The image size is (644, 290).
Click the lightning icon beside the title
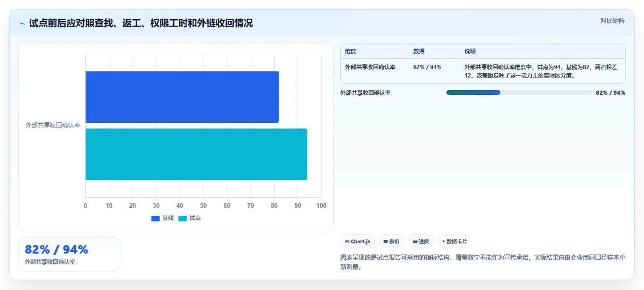coord(22,23)
